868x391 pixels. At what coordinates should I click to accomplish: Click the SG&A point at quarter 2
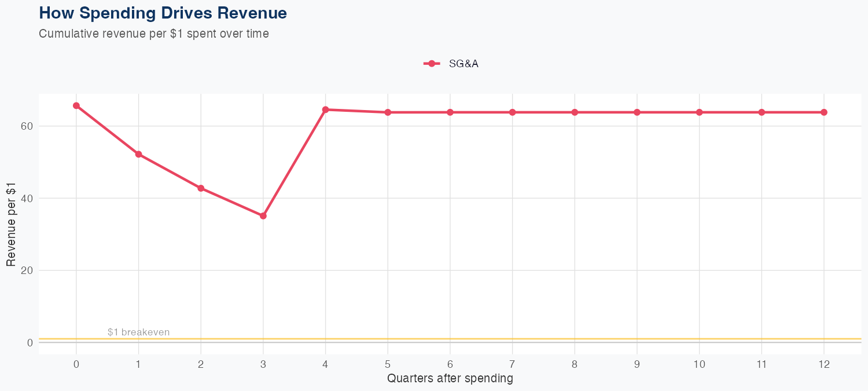201,188
